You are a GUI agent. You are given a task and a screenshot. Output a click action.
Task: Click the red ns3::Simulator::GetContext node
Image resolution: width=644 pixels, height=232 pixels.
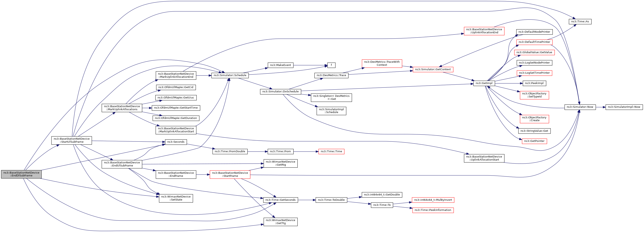(x=433, y=70)
